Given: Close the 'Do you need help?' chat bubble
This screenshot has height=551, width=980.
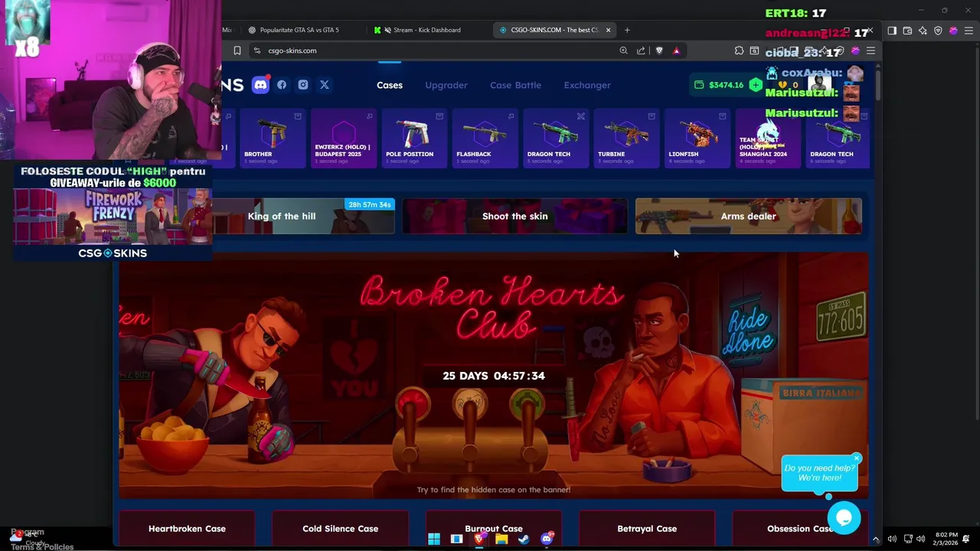Looking at the screenshot, I should (856, 458).
